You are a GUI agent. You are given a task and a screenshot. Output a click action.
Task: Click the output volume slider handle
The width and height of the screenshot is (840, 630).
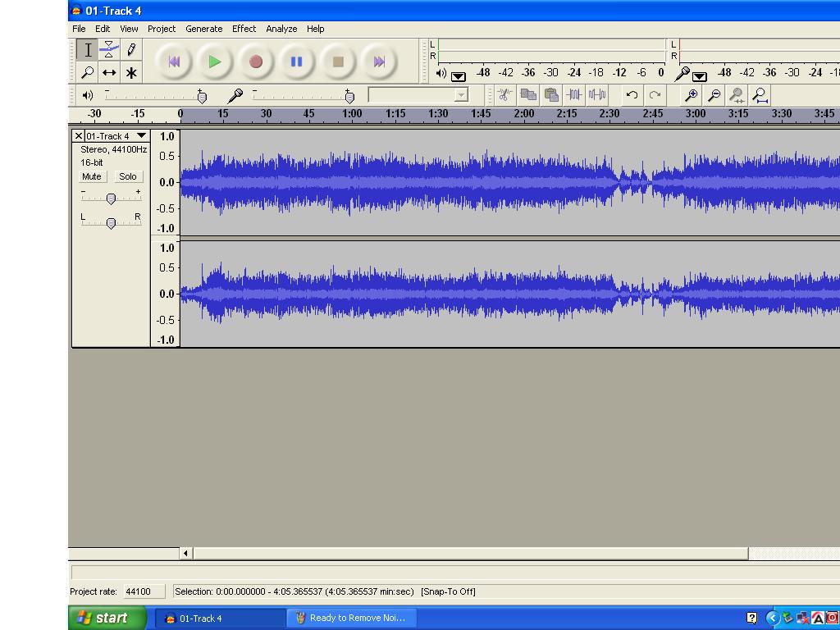(202, 97)
